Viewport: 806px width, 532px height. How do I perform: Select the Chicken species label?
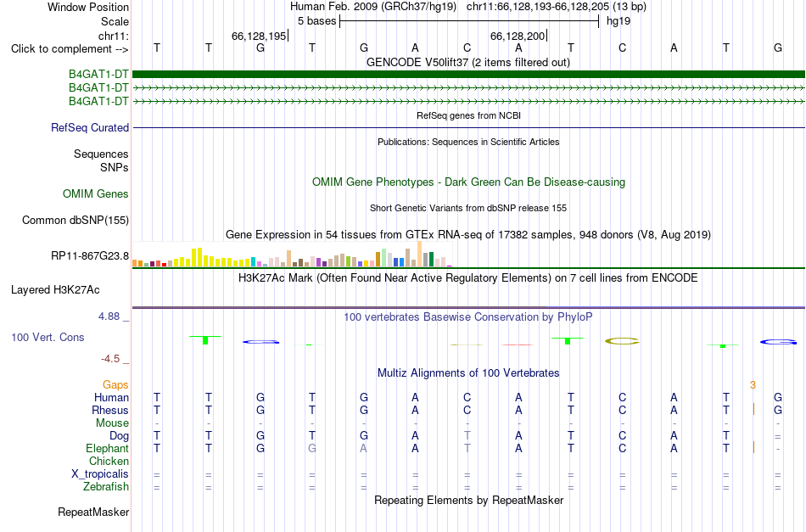[x=109, y=461]
